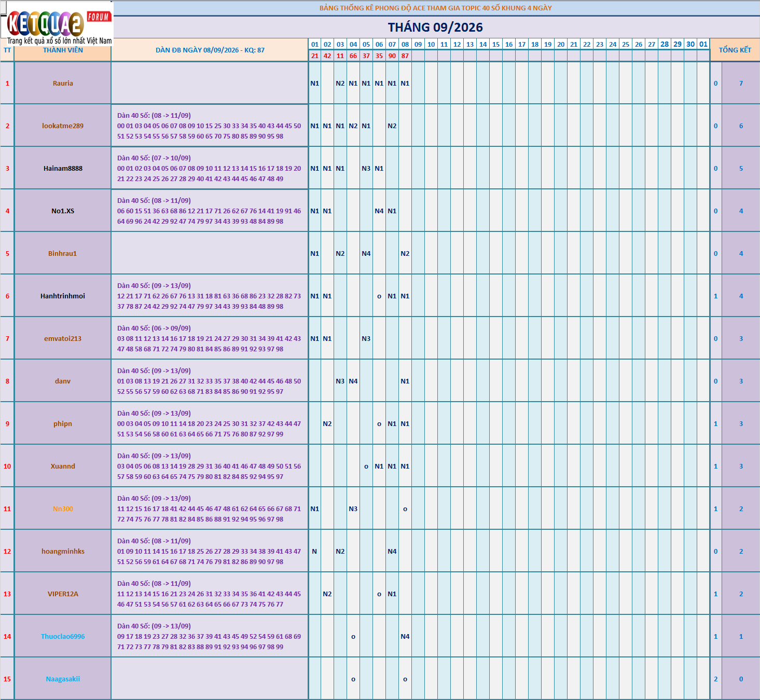Click the number set in Nn300's row
This screenshot has width=760, height=700.
point(209,509)
